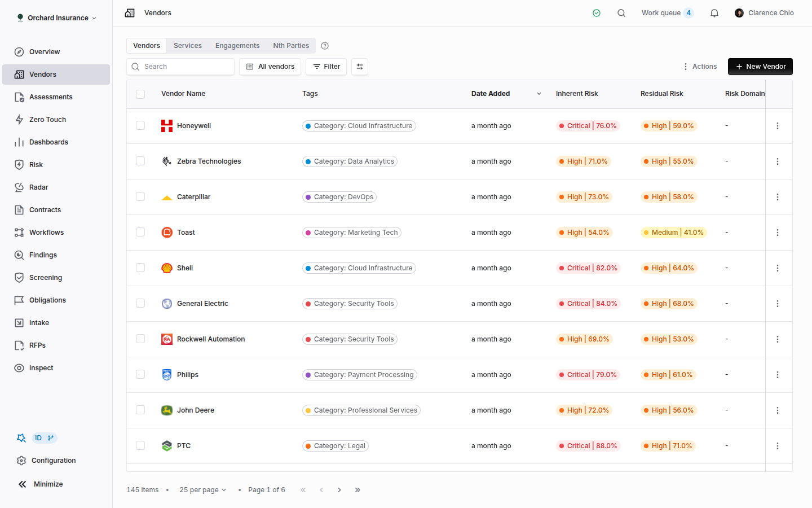Open Obligations in sidebar
812x508 pixels.
tap(56, 300)
